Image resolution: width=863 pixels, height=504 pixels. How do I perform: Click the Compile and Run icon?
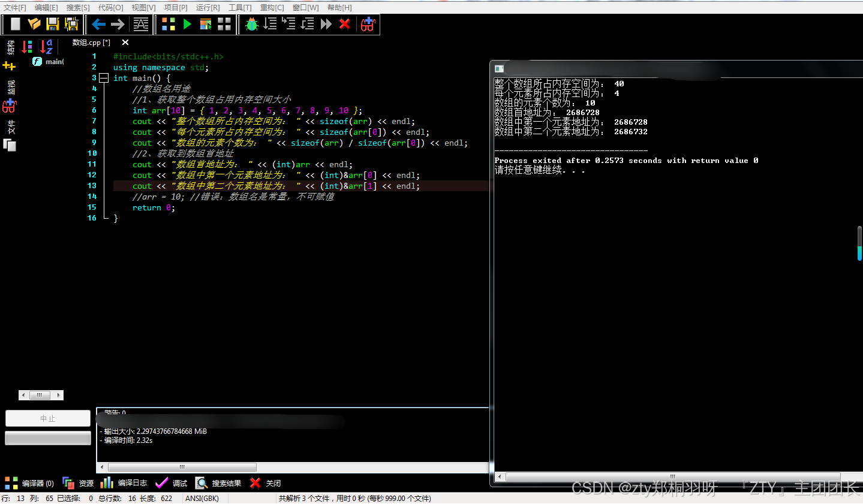(x=206, y=24)
